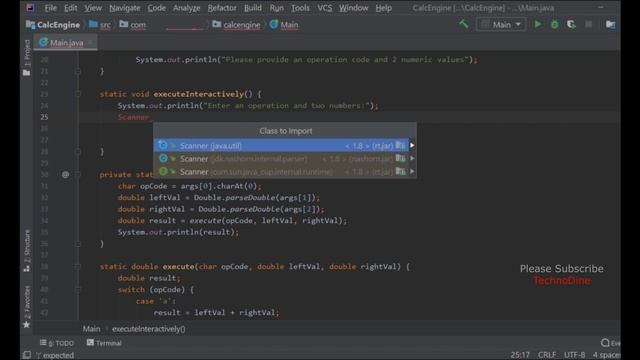Click UTF-8 encoding in status bar
The width and height of the screenshot is (640, 360).
pos(574,355)
